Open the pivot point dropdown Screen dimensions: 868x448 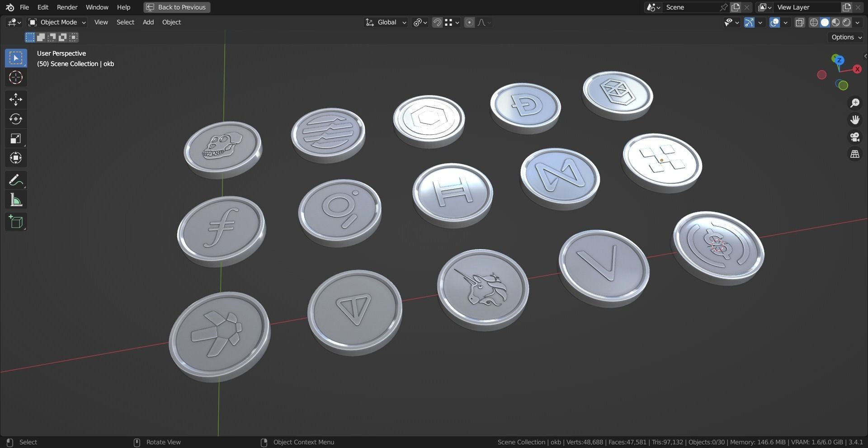420,22
